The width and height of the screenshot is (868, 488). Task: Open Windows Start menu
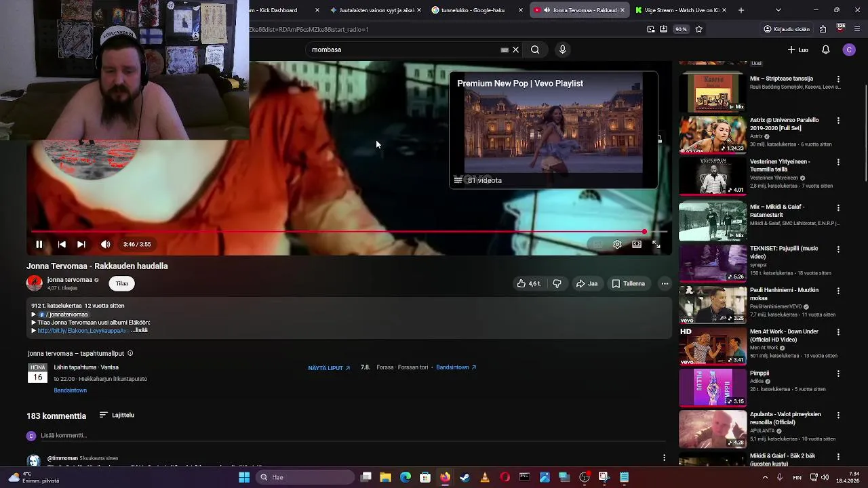(x=244, y=477)
